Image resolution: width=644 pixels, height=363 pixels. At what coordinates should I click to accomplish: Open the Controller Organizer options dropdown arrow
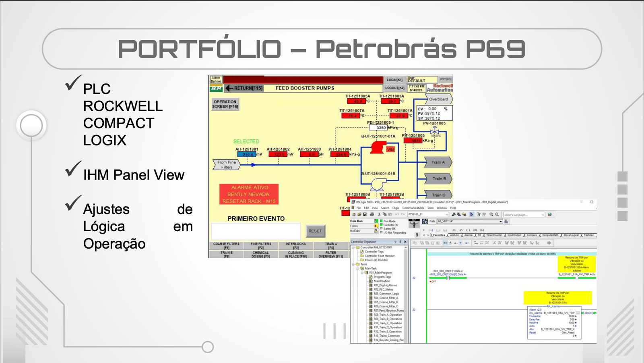coord(395,242)
